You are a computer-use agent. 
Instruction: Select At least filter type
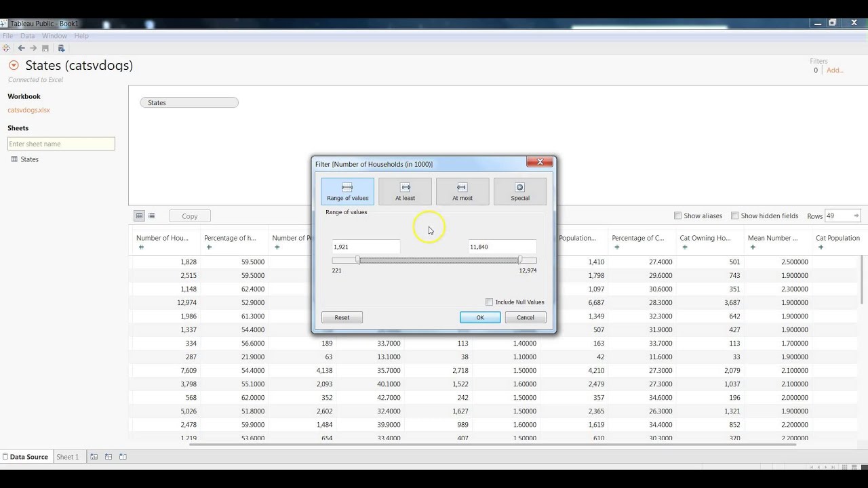coord(405,191)
